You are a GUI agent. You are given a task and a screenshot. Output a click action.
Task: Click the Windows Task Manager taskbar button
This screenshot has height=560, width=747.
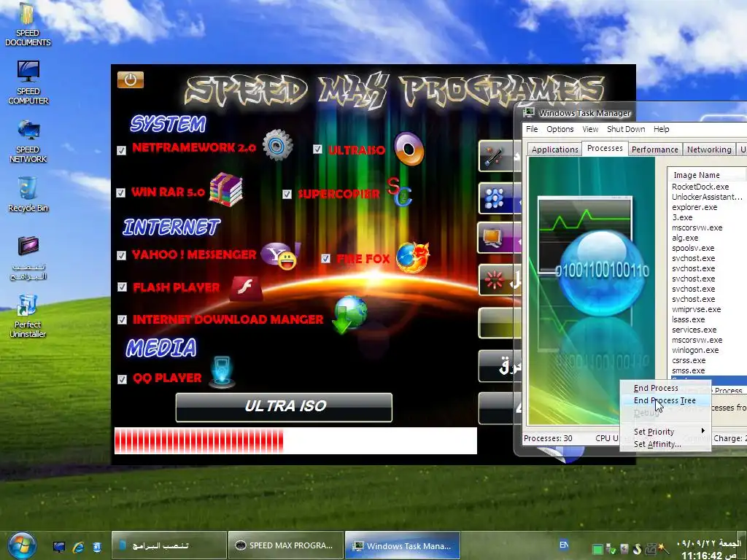coord(402,545)
